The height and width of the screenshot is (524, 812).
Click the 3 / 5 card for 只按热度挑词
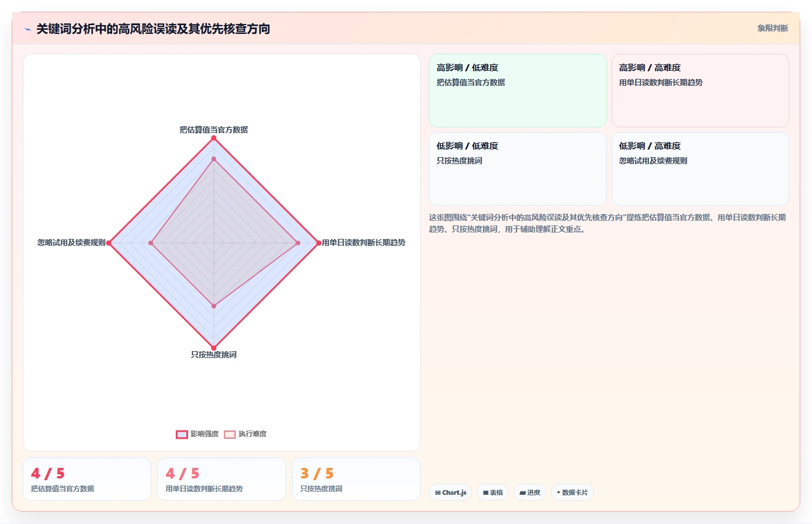pyautogui.click(x=356, y=479)
